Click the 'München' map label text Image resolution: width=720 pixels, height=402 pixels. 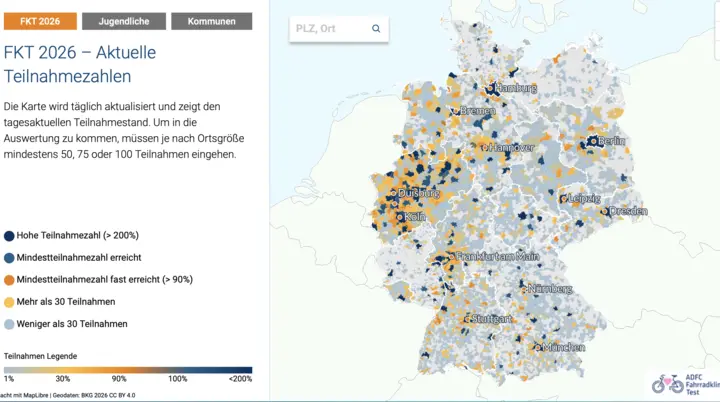click(x=564, y=347)
